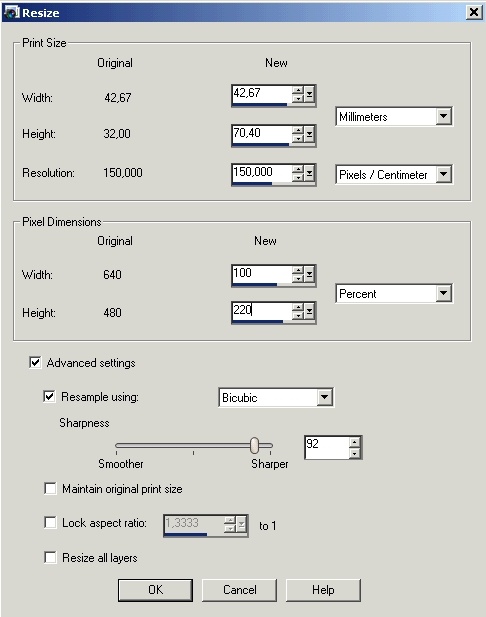The height and width of the screenshot is (617, 486).
Task: Increase Sharpness value with the up arrow
Action: click(355, 442)
